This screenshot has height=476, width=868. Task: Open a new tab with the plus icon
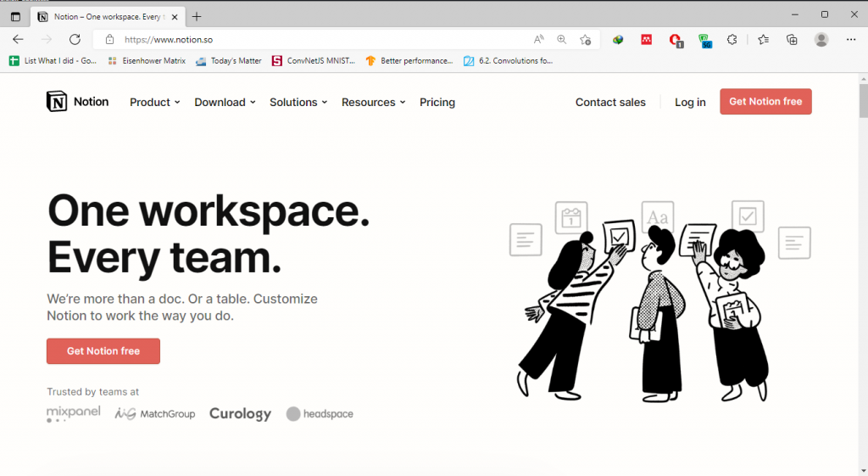click(197, 17)
